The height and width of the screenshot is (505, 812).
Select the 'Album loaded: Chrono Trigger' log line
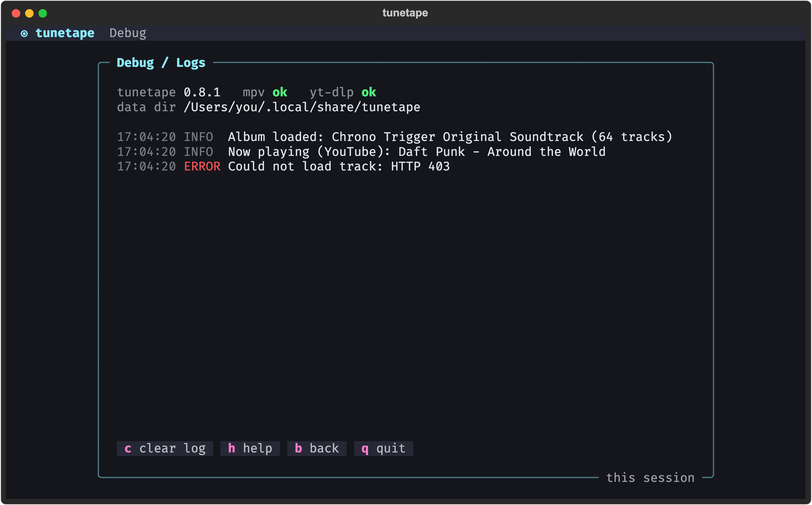(395, 137)
